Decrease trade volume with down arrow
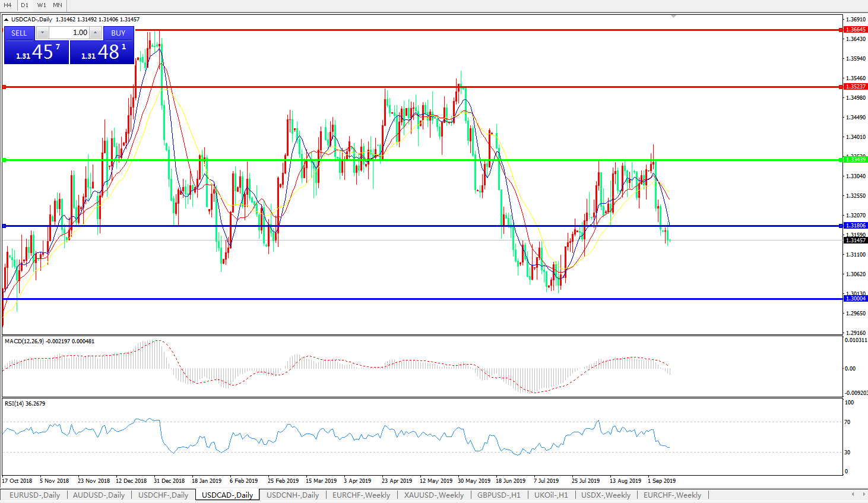Image resolution: width=868 pixels, height=503 pixels. [43, 33]
